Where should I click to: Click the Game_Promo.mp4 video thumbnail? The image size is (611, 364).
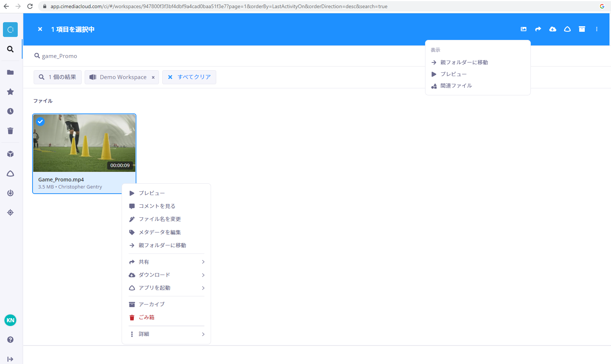84,143
